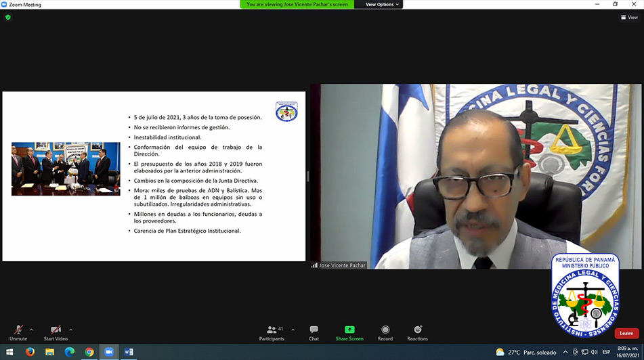644x360 pixels.
Task: Click the group photo in the shared slide
Action: click(66, 168)
